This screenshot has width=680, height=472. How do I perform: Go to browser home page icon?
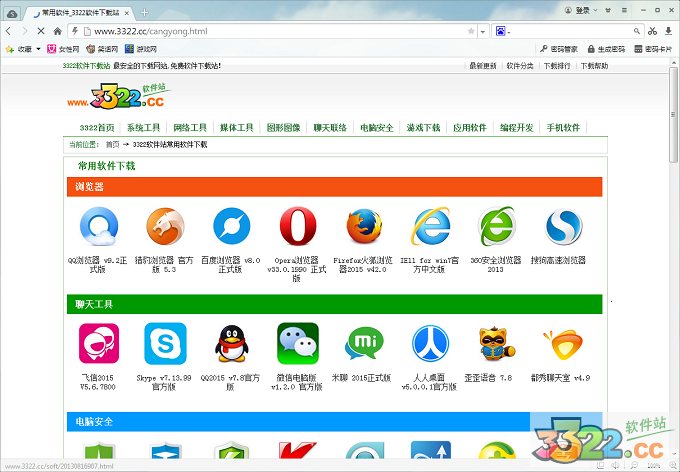click(x=57, y=31)
